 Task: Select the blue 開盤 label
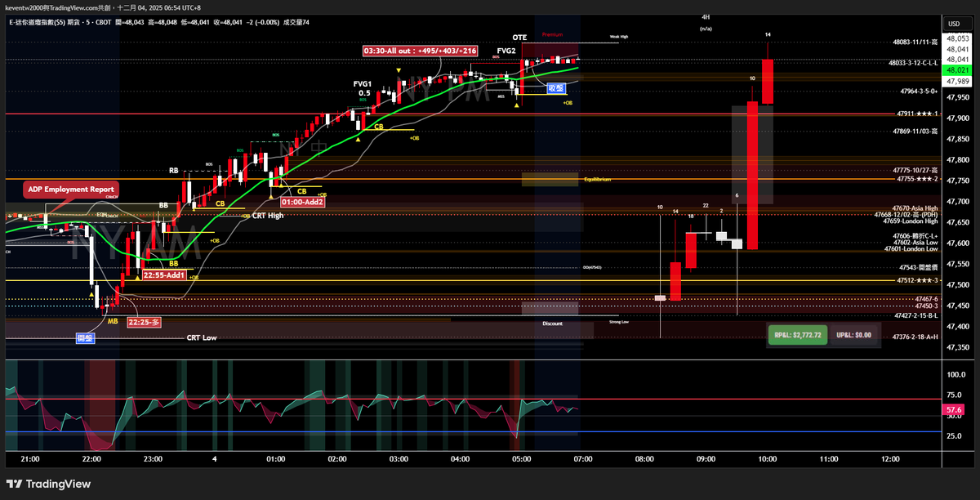(x=86, y=337)
